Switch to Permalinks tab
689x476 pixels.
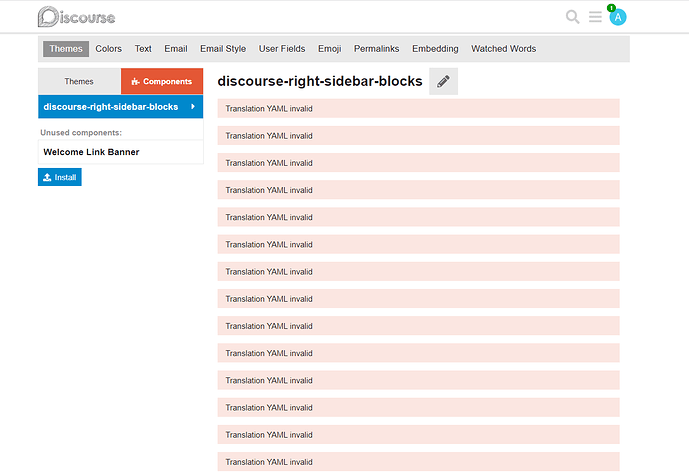[377, 49]
